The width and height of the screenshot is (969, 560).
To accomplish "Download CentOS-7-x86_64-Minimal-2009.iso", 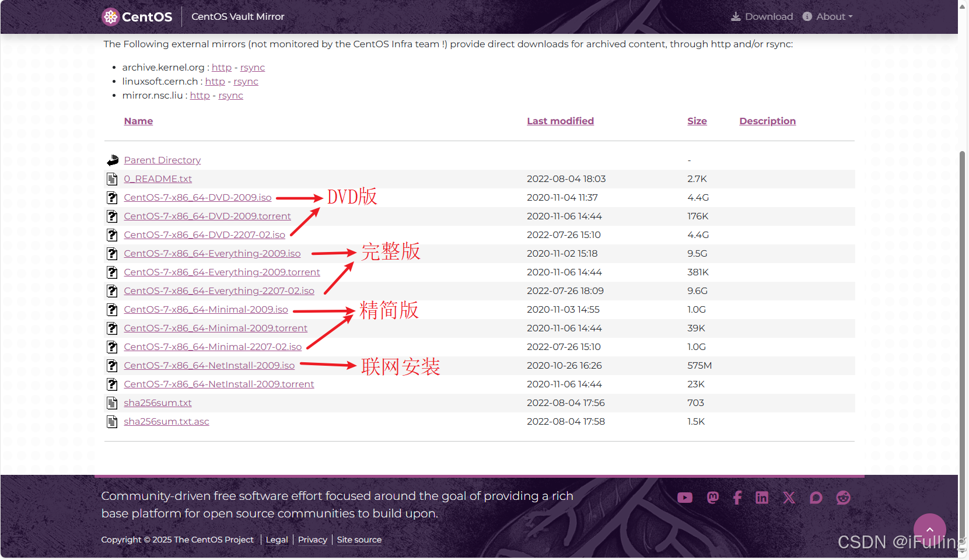I will tap(205, 310).
